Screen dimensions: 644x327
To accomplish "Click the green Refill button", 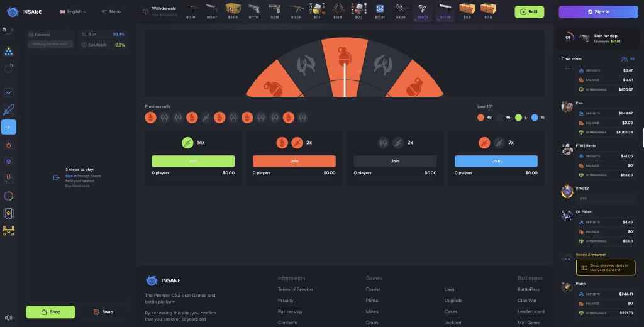I will pyautogui.click(x=529, y=11).
